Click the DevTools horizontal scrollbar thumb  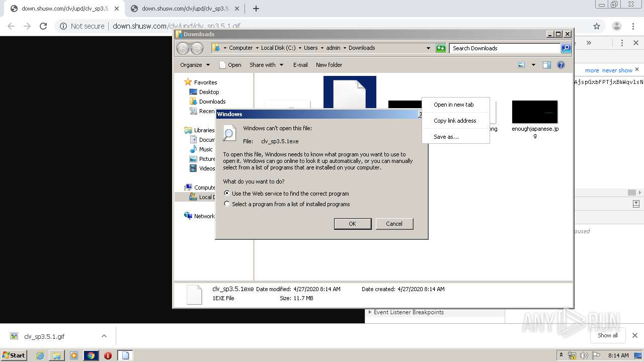click(x=631, y=193)
